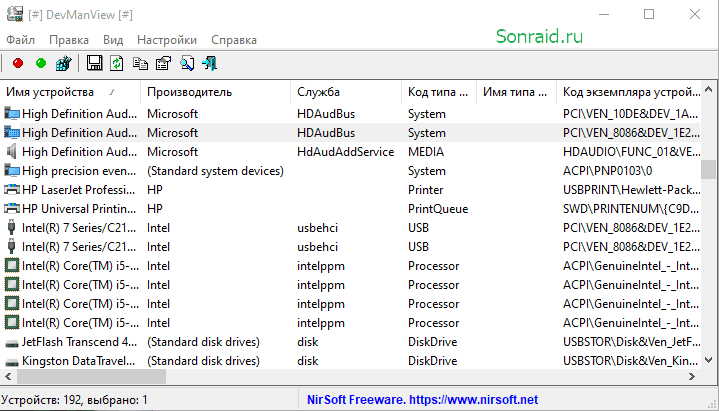
Task: Open the Настройки menu
Action: pos(167,40)
